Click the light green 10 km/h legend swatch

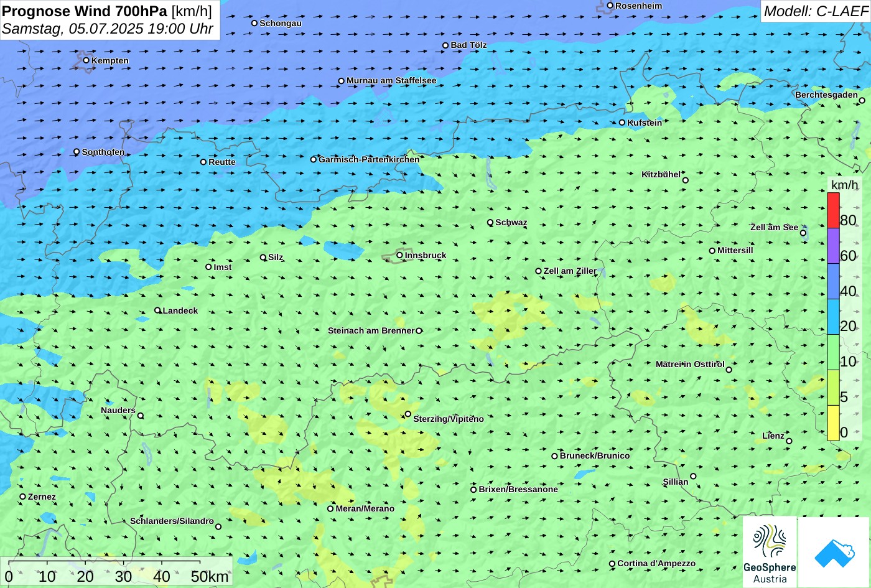833,352
